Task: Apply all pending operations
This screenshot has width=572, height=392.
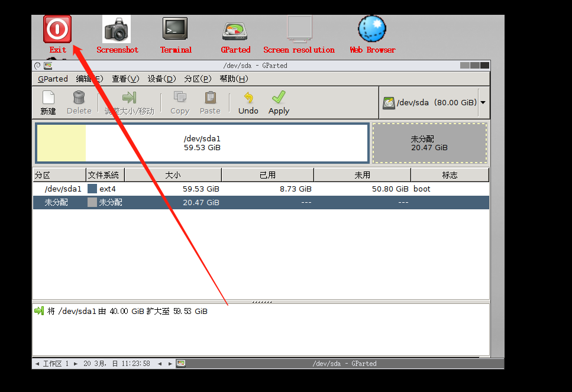Action: (x=279, y=103)
